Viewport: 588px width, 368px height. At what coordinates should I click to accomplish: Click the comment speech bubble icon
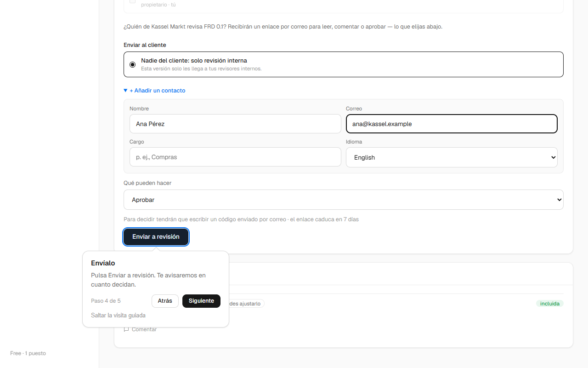[126, 329]
